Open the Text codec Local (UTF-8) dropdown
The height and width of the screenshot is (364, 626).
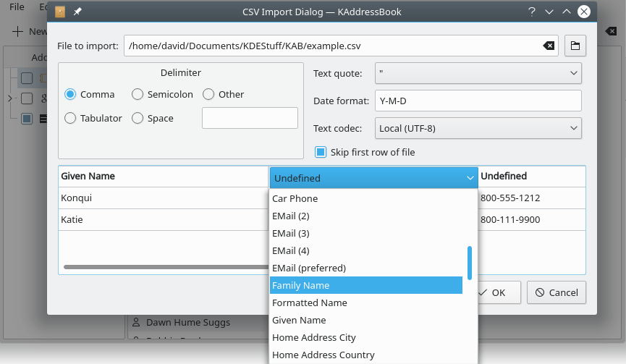(x=478, y=128)
